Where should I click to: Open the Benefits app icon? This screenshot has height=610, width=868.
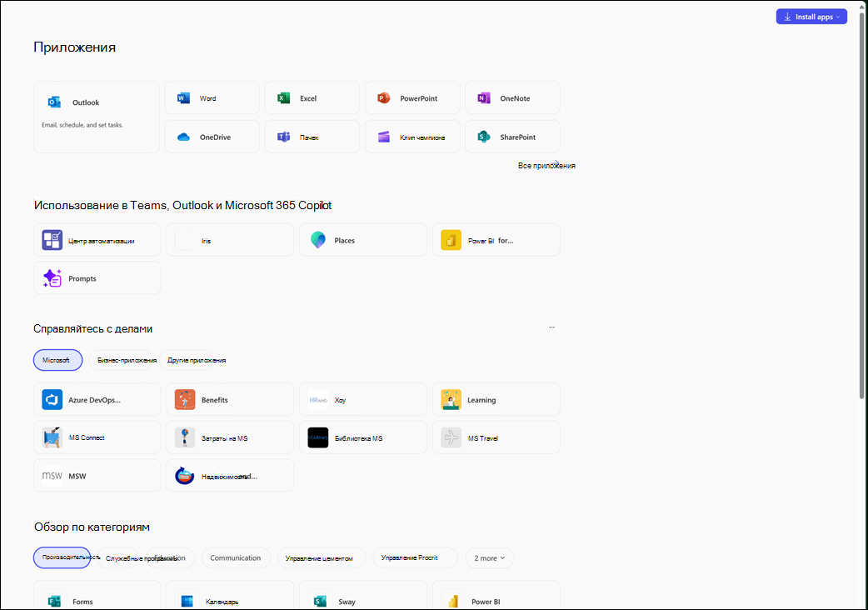[x=185, y=399]
